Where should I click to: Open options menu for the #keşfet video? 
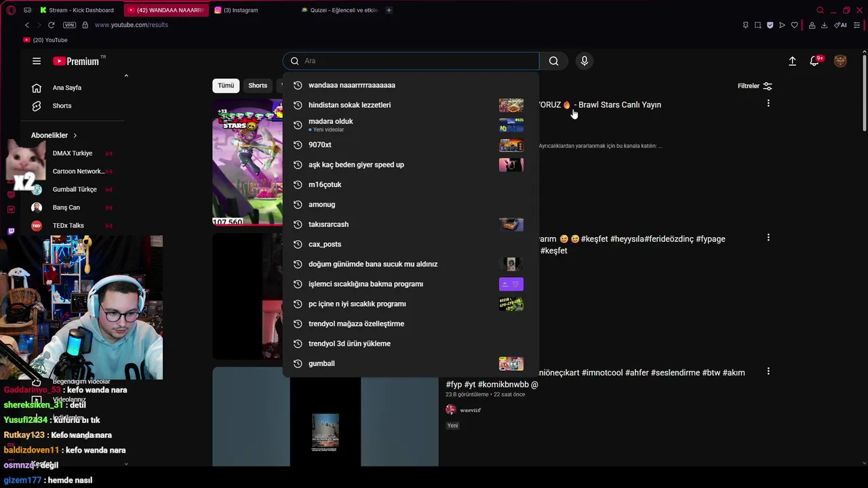pos(768,238)
